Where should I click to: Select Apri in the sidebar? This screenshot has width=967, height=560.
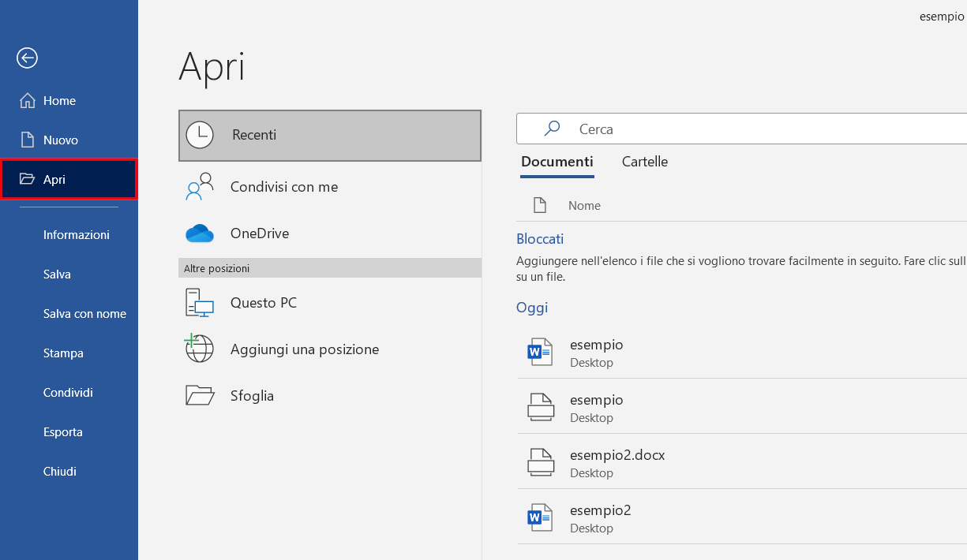point(69,179)
